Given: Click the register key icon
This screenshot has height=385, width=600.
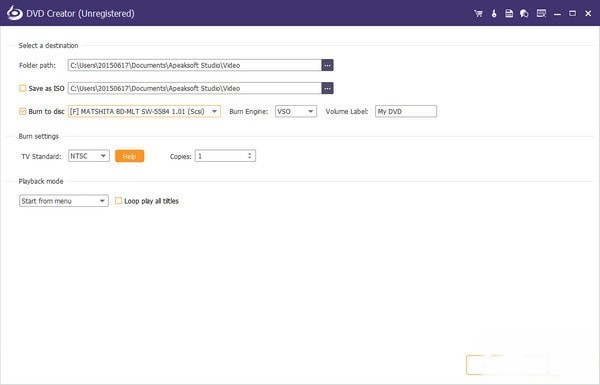Looking at the screenshot, I should click(494, 14).
